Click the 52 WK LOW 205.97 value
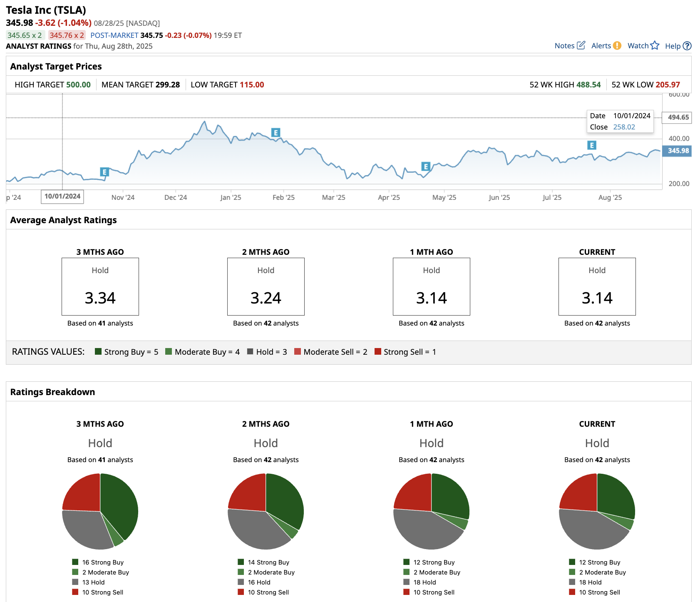700x602 pixels. [668, 85]
